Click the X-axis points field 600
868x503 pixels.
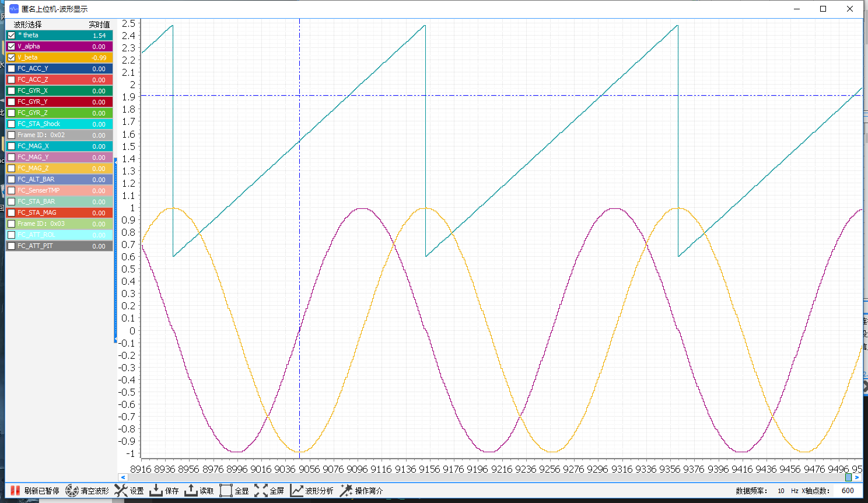[848, 491]
